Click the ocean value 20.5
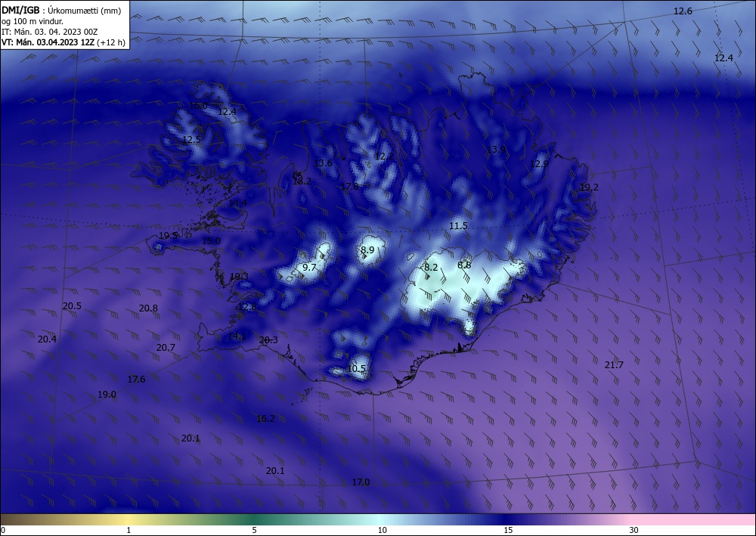Screen dimensions: 756x536 72,306
